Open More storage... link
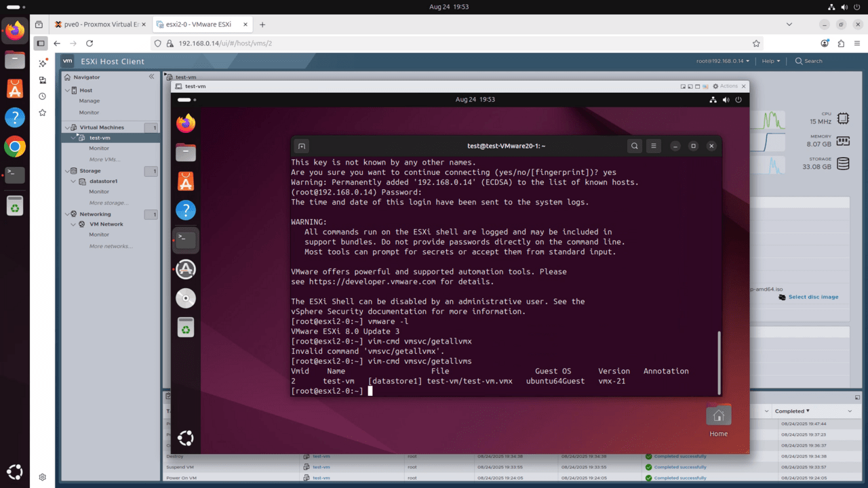 tap(108, 203)
